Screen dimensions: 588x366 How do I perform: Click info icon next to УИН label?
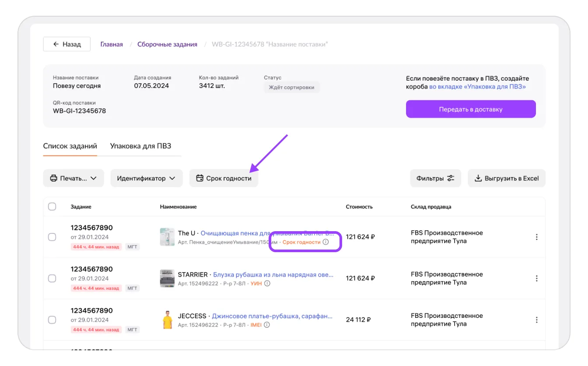coord(267,283)
